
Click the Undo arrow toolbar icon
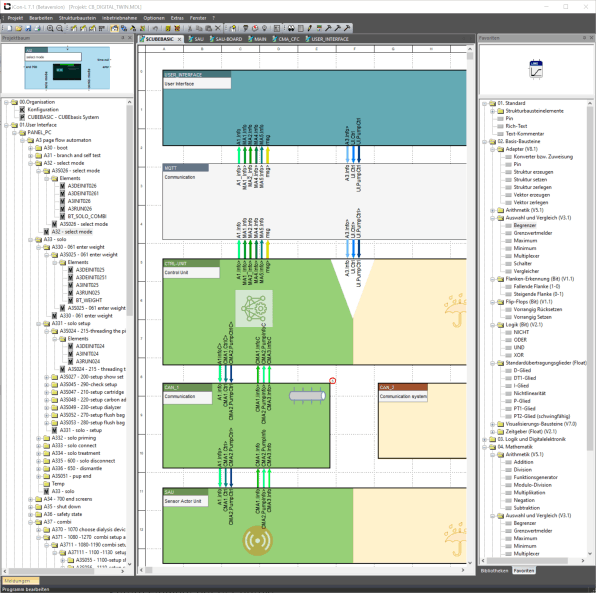tap(155, 28)
